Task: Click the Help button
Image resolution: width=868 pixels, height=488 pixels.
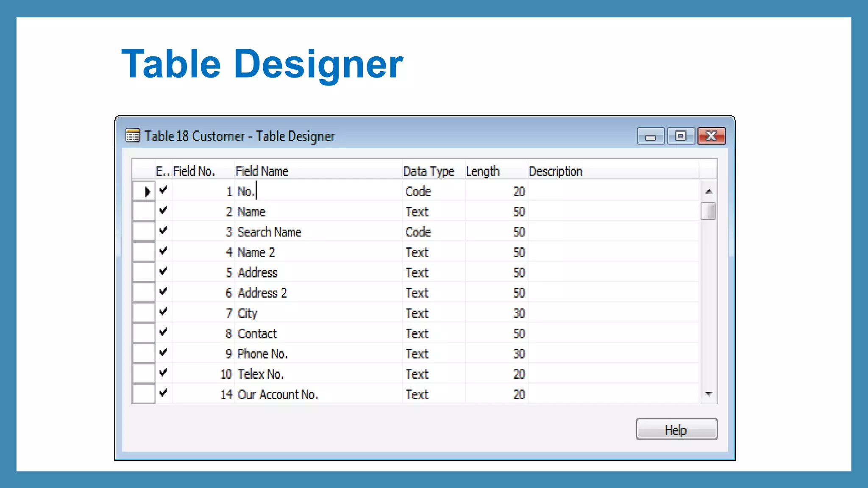Action: click(676, 430)
